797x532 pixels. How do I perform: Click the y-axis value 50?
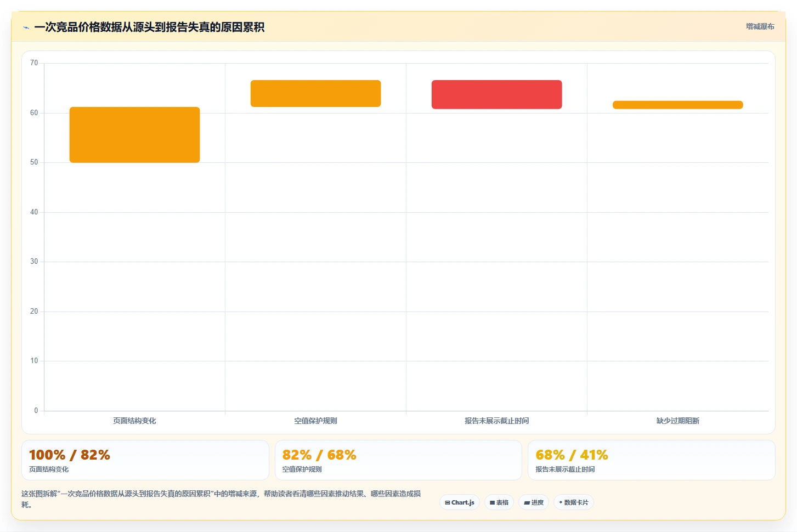[34, 162]
